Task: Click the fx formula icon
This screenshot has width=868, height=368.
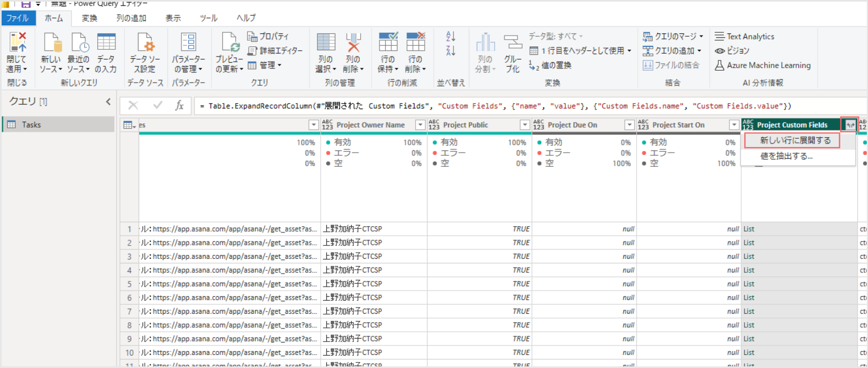Action: pyautogui.click(x=179, y=106)
